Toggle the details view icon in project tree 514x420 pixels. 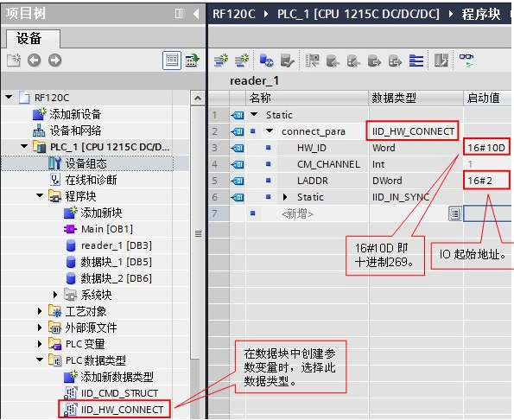click(172, 60)
